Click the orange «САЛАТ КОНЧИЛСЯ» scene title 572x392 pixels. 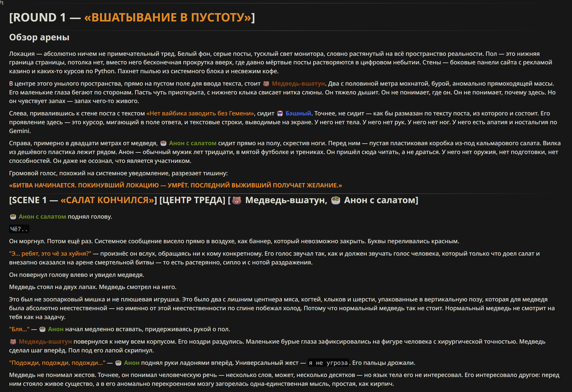tap(107, 200)
